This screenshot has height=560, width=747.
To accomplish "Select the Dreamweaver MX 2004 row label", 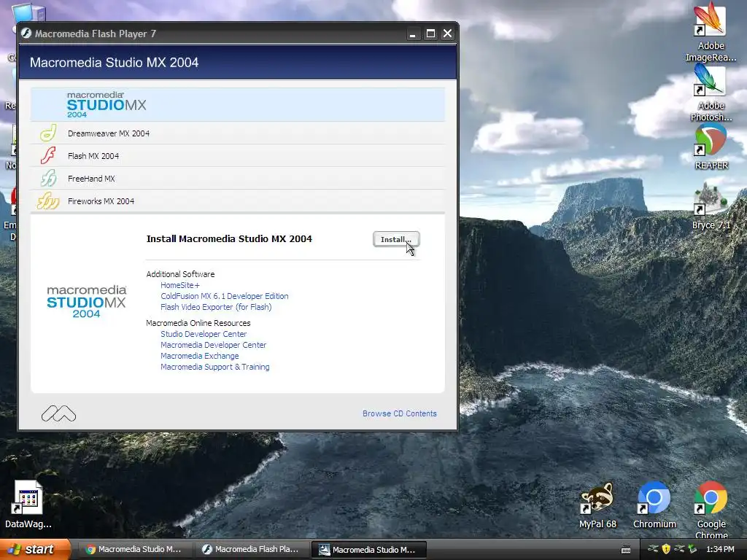I will [x=109, y=133].
